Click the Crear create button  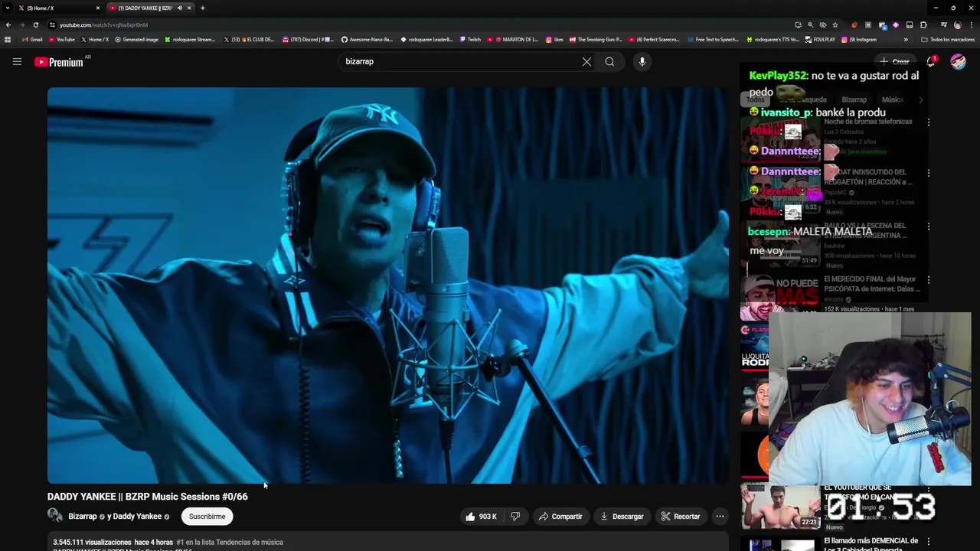[x=894, y=62]
